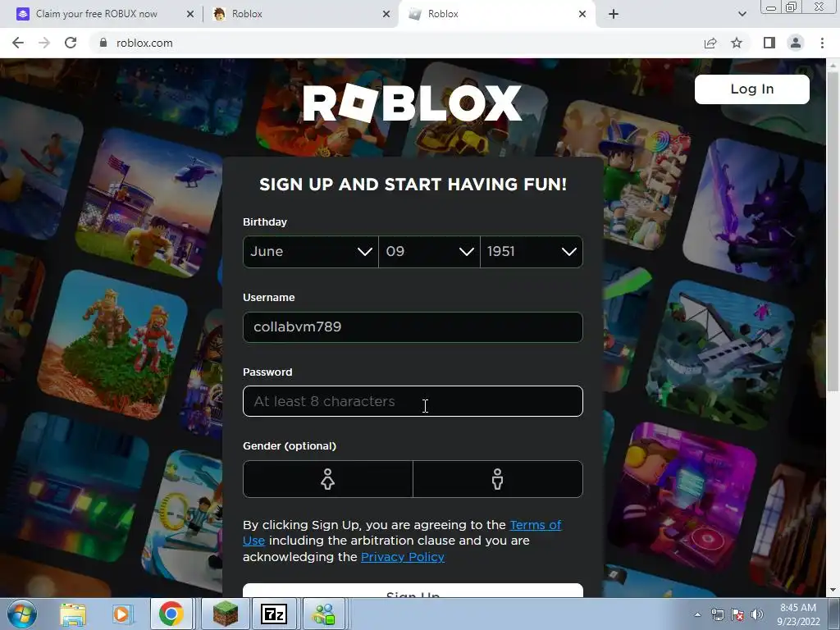Click the helicopter game thumbnail
The width and height of the screenshot is (840, 630).
pos(149,203)
